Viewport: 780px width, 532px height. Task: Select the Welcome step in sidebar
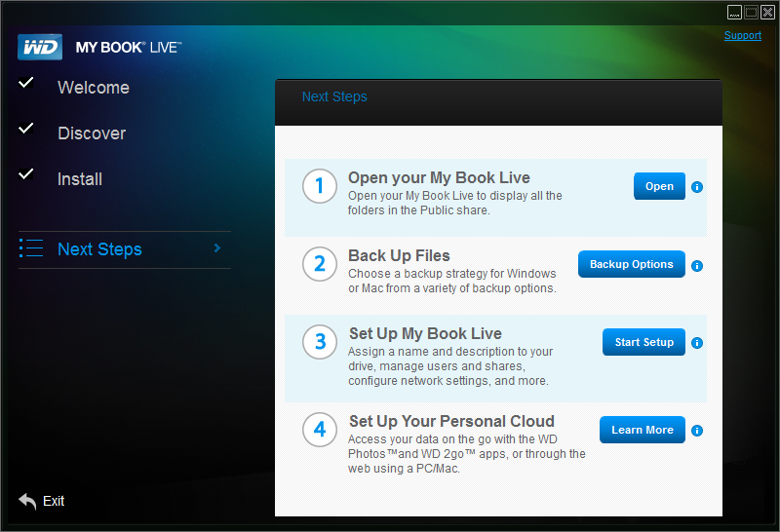(x=94, y=88)
